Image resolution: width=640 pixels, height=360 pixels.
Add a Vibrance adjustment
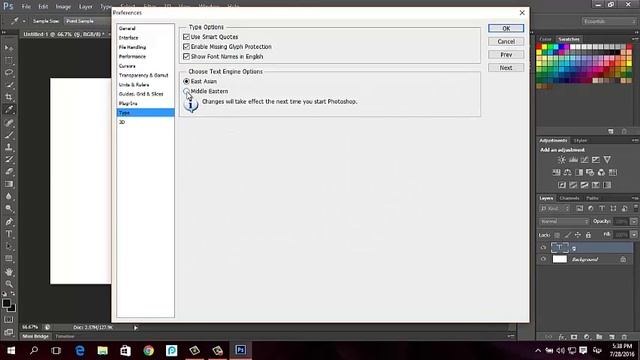tap(607, 160)
